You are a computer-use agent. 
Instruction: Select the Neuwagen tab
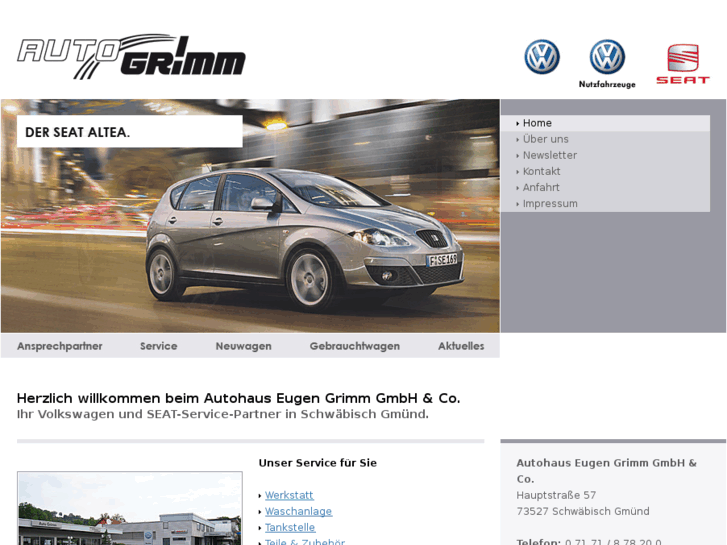243,346
